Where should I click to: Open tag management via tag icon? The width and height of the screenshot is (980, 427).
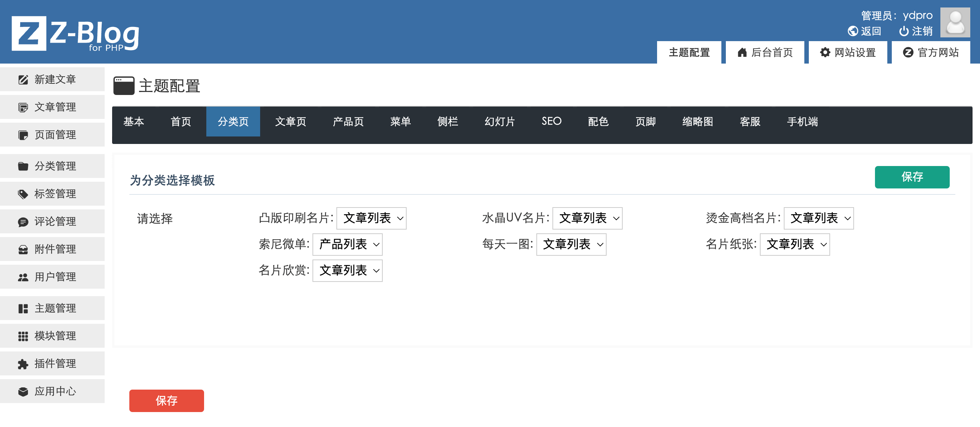[23, 194]
